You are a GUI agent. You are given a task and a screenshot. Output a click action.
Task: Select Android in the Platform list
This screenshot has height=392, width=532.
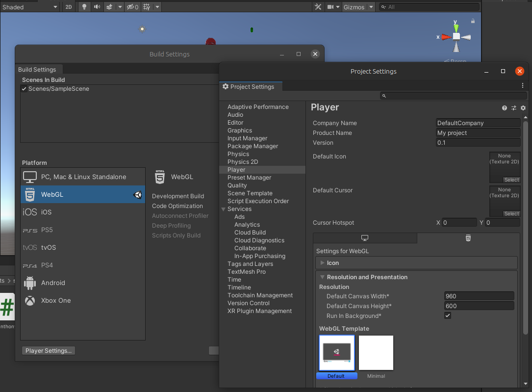[53, 283]
